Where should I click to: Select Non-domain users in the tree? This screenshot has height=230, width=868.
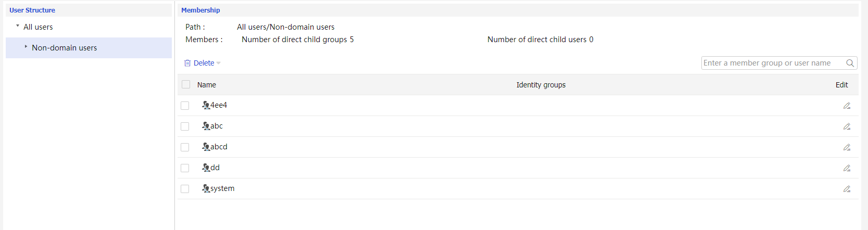point(64,48)
